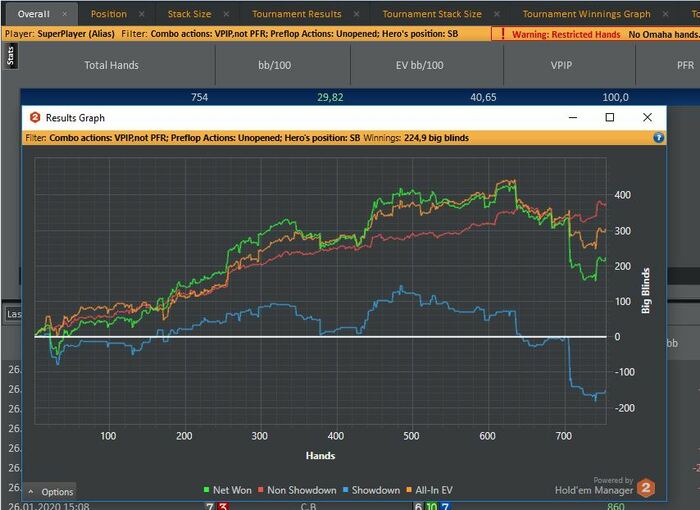Toggle the Showdown legend series

[371, 490]
